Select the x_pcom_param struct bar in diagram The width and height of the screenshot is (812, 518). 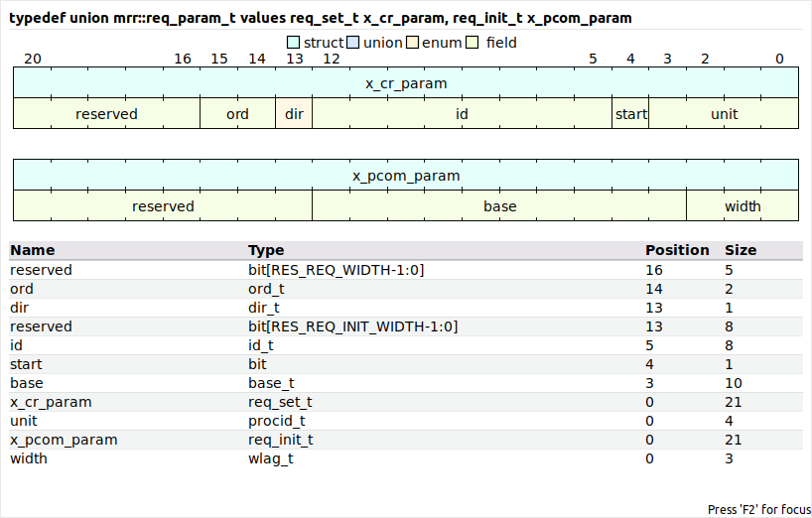(406, 176)
